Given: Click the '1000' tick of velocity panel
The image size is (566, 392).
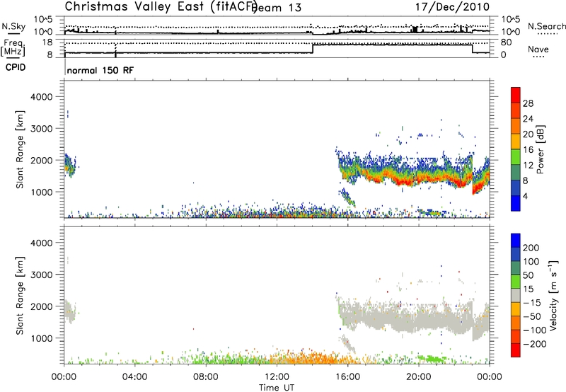Looking at the screenshot, I should pyautogui.click(x=41, y=338).
